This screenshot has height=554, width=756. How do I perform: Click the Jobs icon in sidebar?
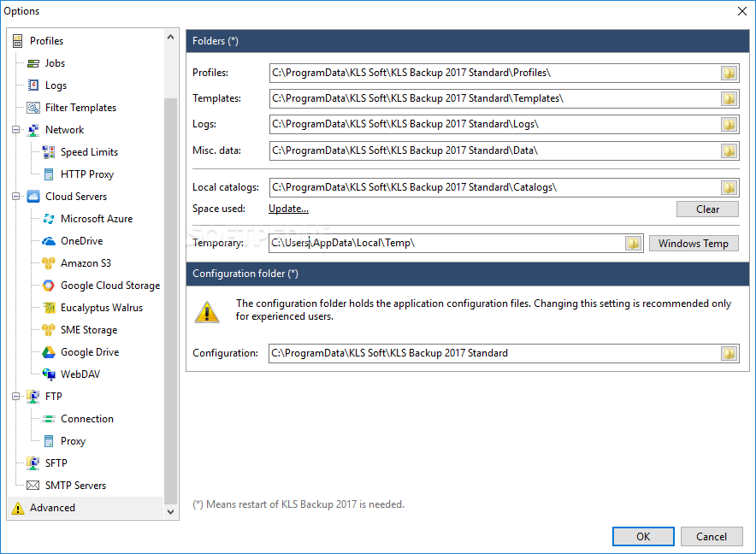click(33, 63)
